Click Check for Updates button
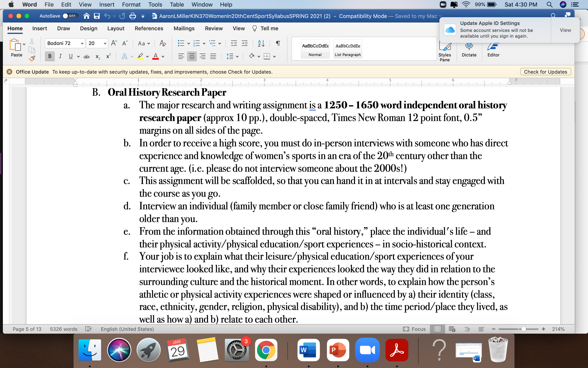The width and height of the screenshot is (588, 368). click(546, 72)
